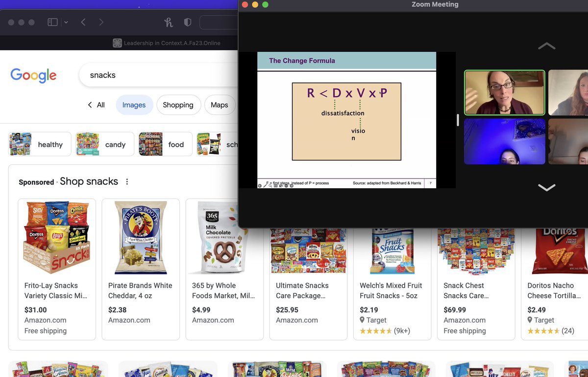The image size is (588, 377).
Task: Click the $31.00 price text
Action: tap(36, 310)
